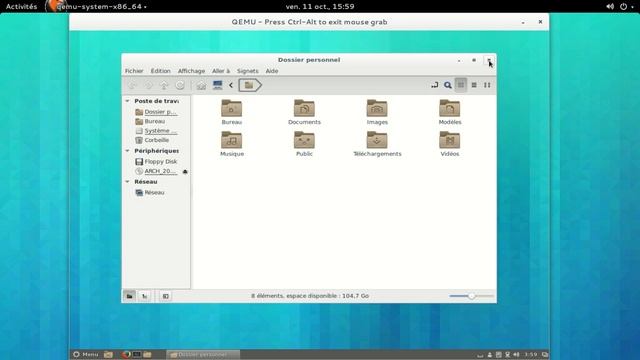
Task: Select the Réseau network item under Réseau
Action: [x=150, y=192]
